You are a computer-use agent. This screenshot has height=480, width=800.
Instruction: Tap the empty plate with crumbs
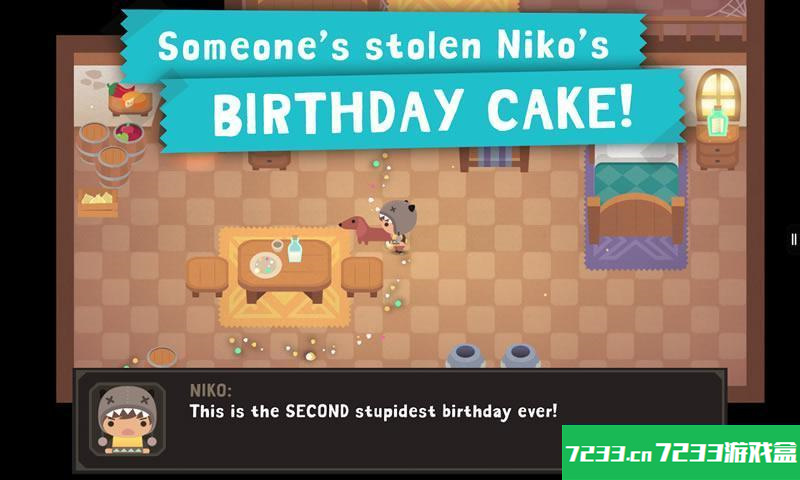265,265
